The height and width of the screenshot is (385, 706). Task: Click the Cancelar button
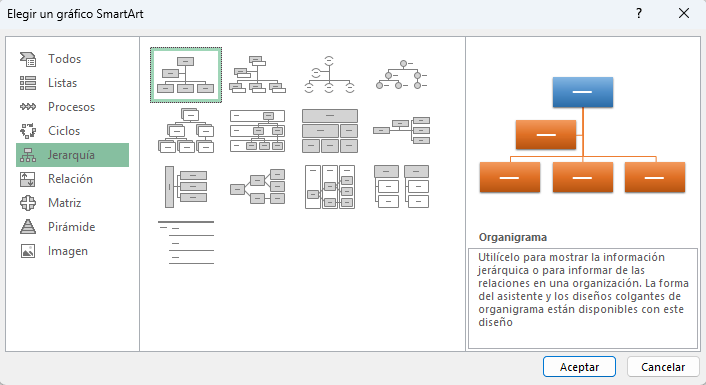click(663, 367)
